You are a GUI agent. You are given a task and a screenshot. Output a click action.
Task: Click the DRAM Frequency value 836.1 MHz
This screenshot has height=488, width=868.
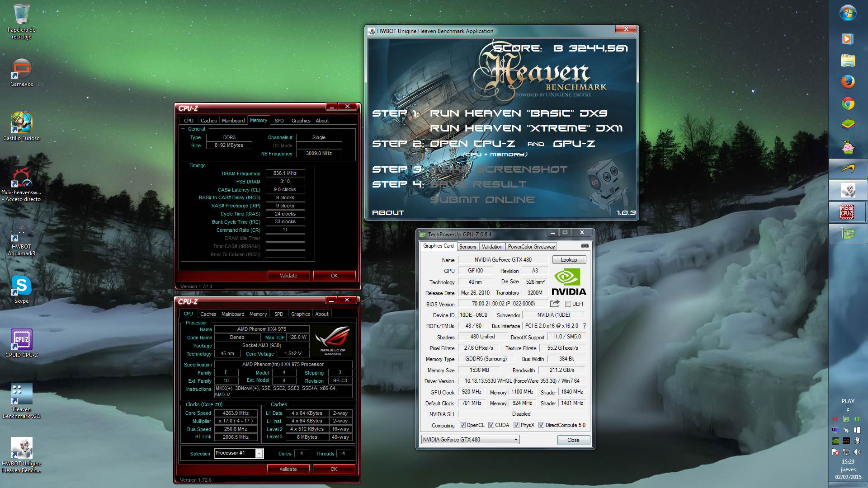285,173
